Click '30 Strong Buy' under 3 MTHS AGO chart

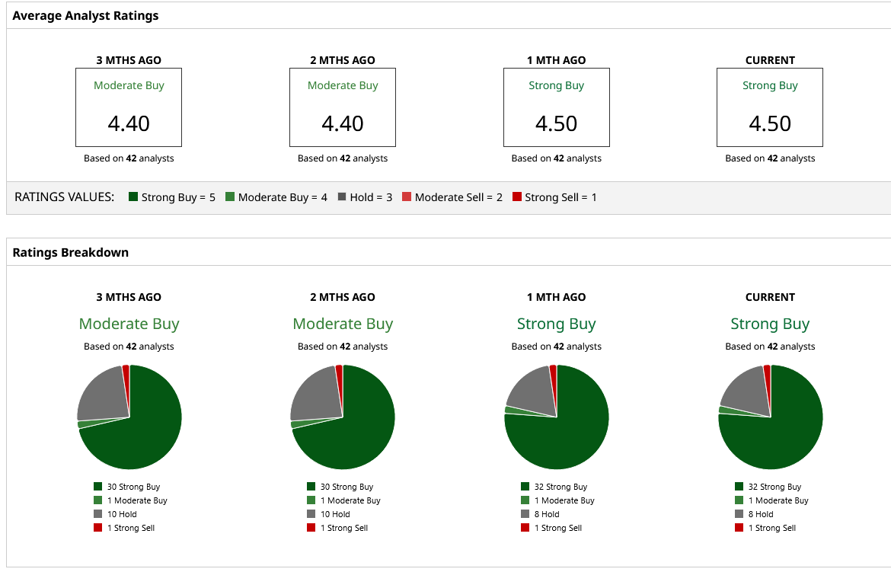127,487
